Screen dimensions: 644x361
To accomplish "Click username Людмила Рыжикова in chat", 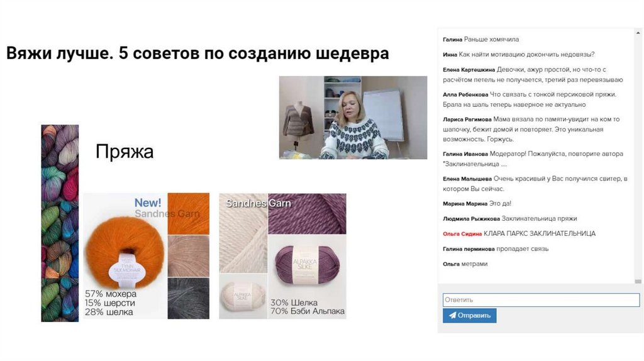I will pyautogui.click(x=471, y=219).
